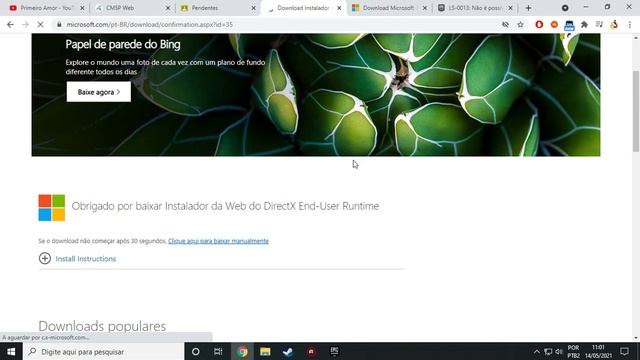
Task: Open the Opera extension icon
Action: point(539,24)
